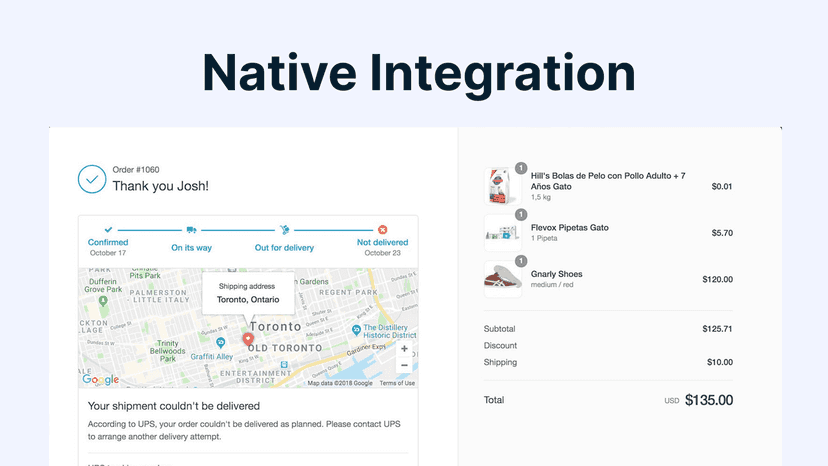The width and height of the screenshot is (828, 466).
Task: Select the Confirmed step checkmark icon
Action: [108, 230]
